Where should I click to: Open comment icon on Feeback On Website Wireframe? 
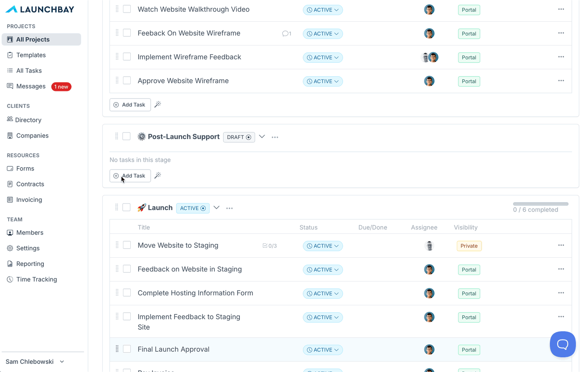[286, 33]
